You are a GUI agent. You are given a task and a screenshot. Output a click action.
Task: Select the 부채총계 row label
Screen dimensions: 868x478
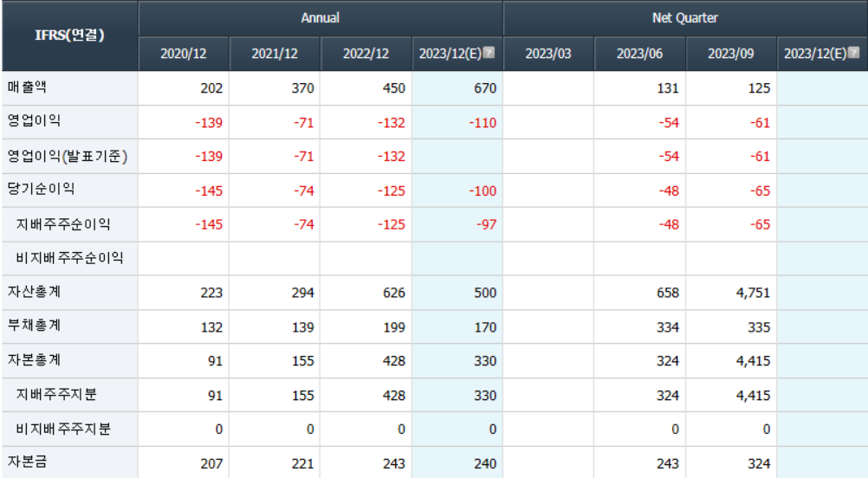click(34, 326)
